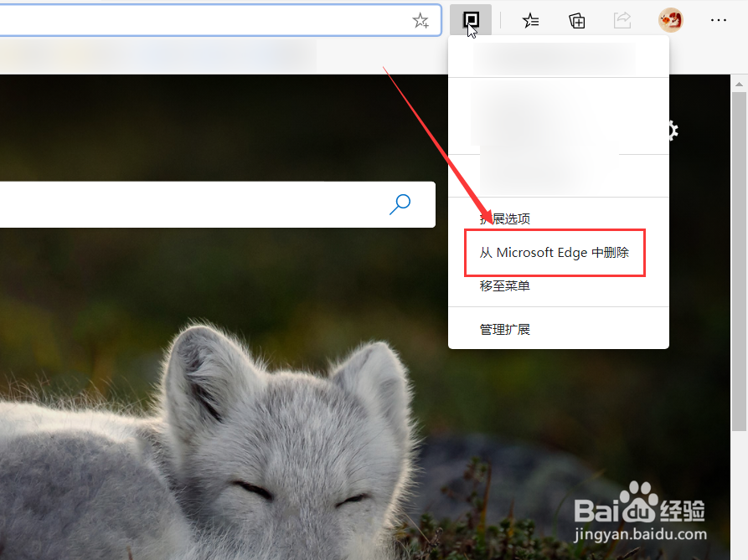Screen dimensions: 748x560
Task: Click inside the browser address bar
Action: 209,20
